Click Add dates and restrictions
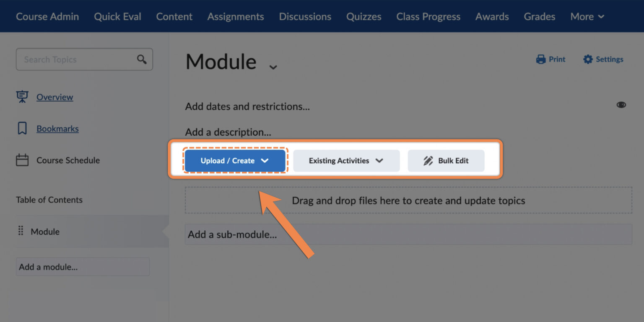Screen dimensions: 644x322 click(x=247, y=106)
